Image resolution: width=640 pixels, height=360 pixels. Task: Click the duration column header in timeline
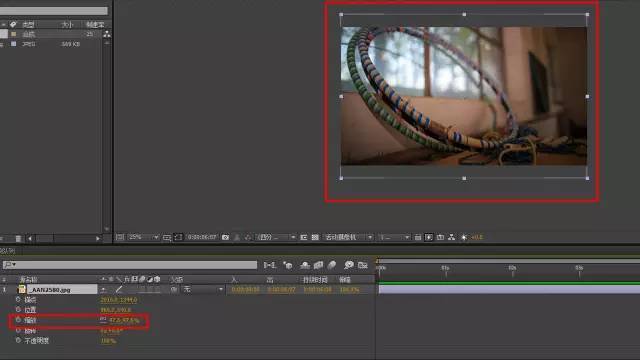315,280
